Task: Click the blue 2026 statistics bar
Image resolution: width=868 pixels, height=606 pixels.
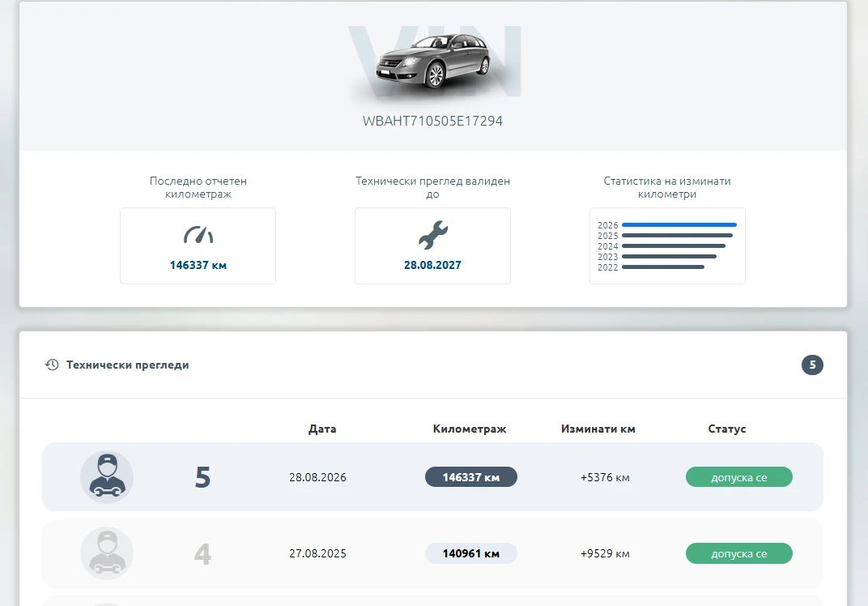Action: coord(679,225)
